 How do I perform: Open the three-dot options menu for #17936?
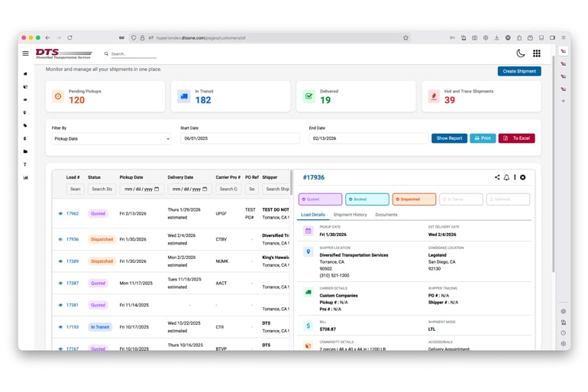point(515,177)
